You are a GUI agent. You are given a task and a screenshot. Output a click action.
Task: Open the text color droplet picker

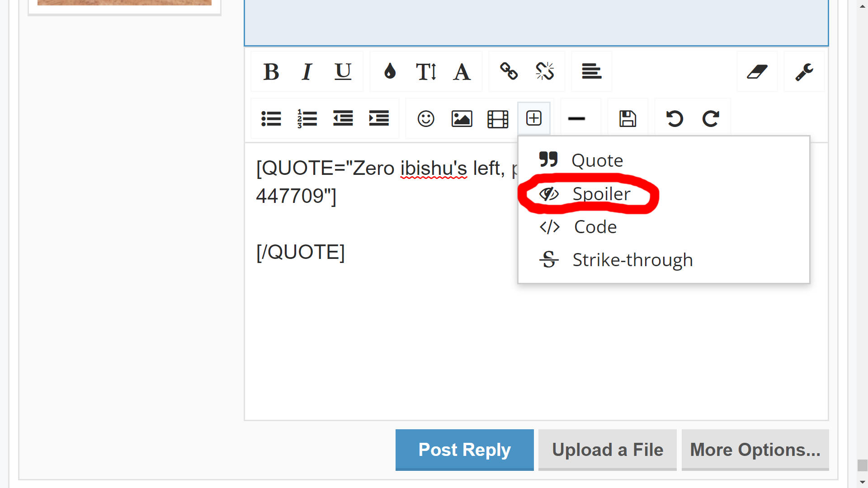click(390, 71)
